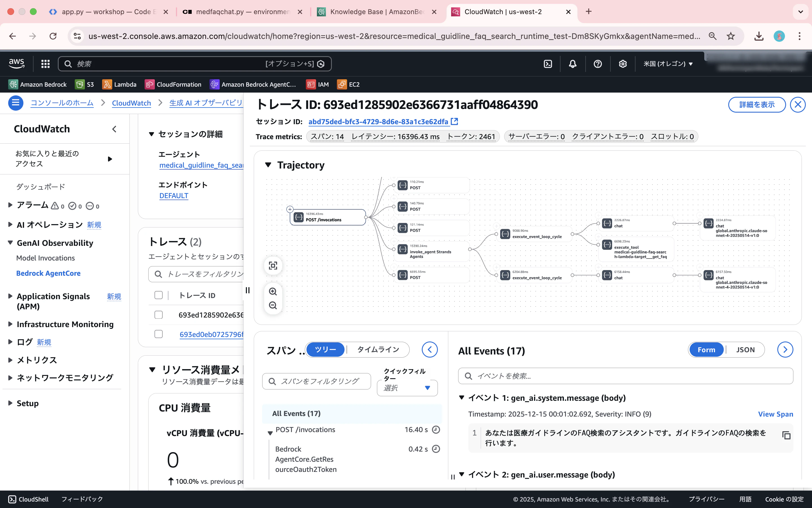
Task: Click the イベントを検索 search field
Action: point(625,376)
